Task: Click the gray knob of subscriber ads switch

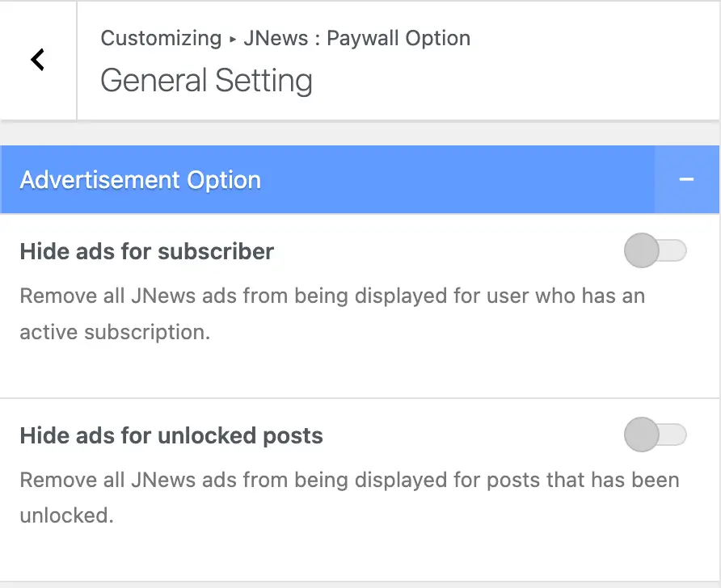Action: 642,251
